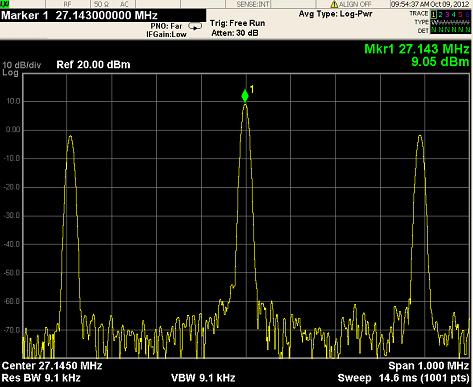Toggle the AC coupling indicator in status bar

point(124,4)
